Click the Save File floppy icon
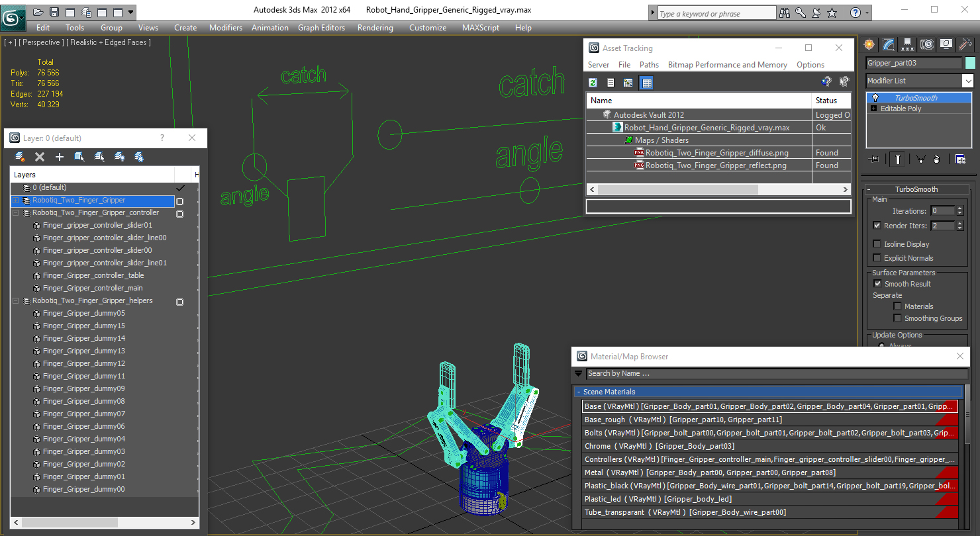980x536 pixels. pyautogui.click(x=54, y=12)
